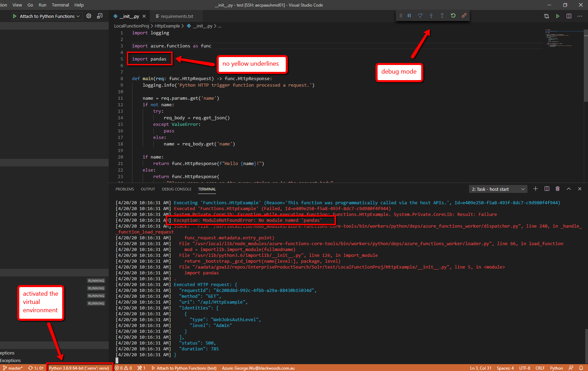
Task: Close the __init__.py editor tab
Action: 144,16
